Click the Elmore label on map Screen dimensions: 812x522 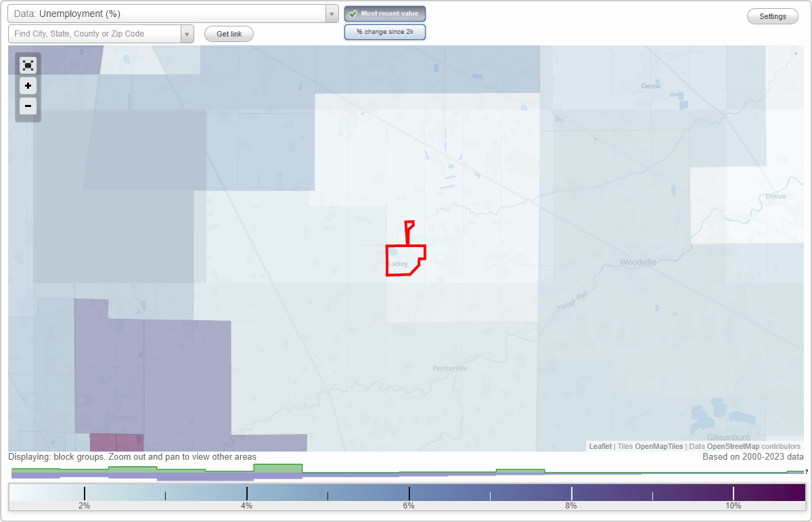pyautogui.click(x=775, y=196)
